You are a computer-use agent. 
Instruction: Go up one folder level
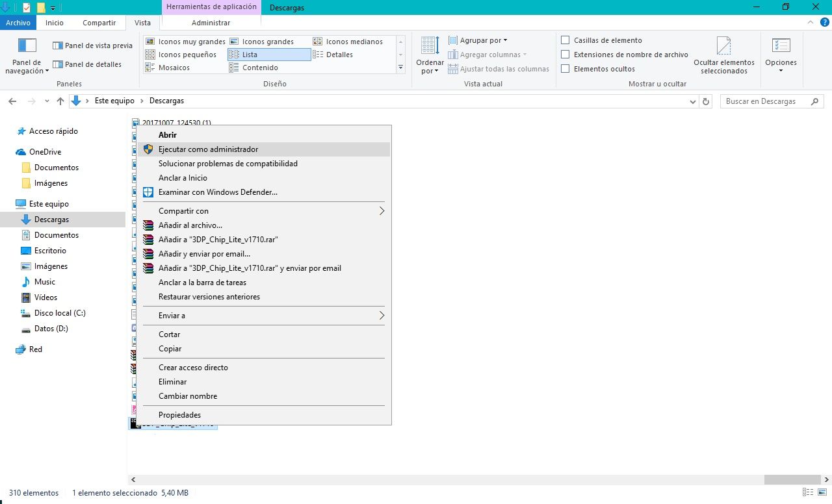[60, 101]
